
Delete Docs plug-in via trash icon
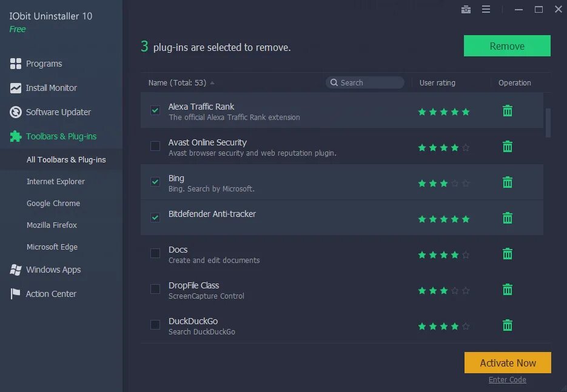[x=508, y=254]
